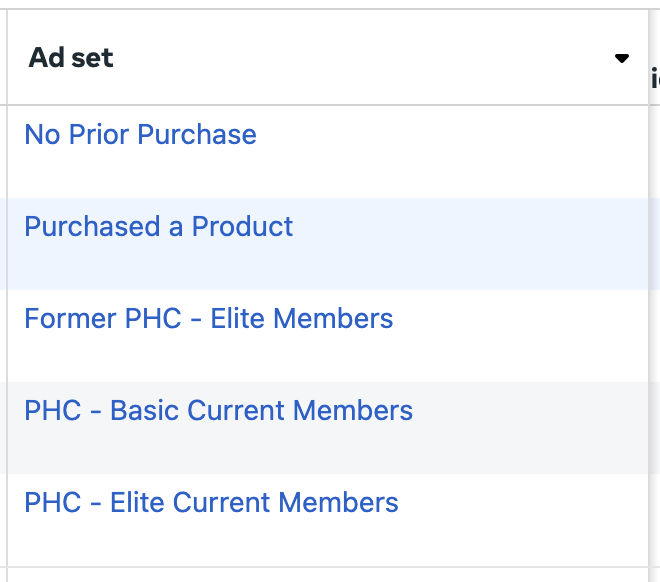Image resolution: width=660 pixels, height=582 pixels.
Task: Click the divider left of Ad set header
Action: click(7, 57)
